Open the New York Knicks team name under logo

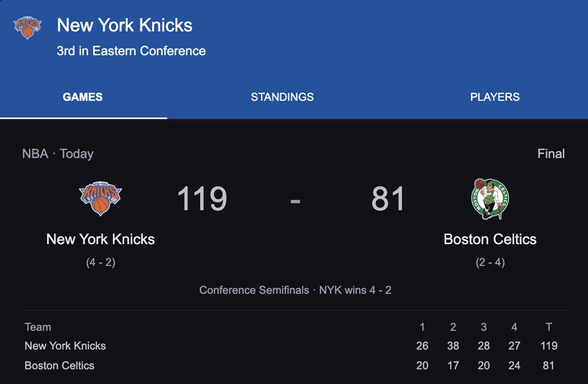[x=100, y=239]
